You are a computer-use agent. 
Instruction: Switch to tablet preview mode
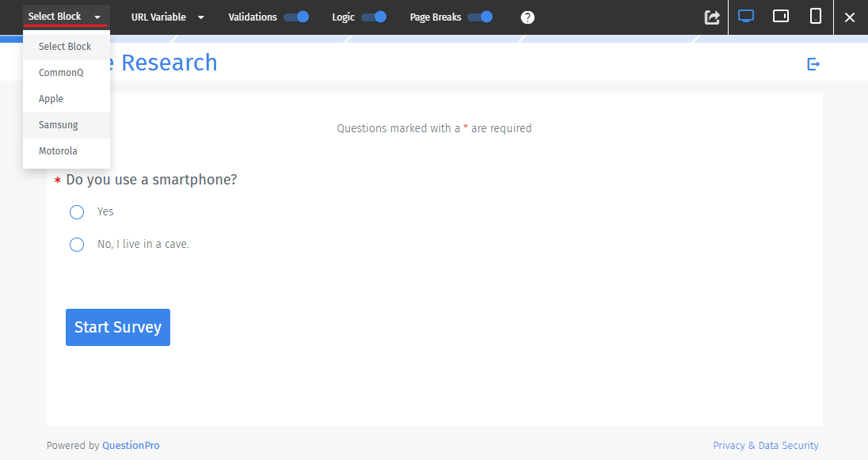pyautogui.click(x=780, y=15)
